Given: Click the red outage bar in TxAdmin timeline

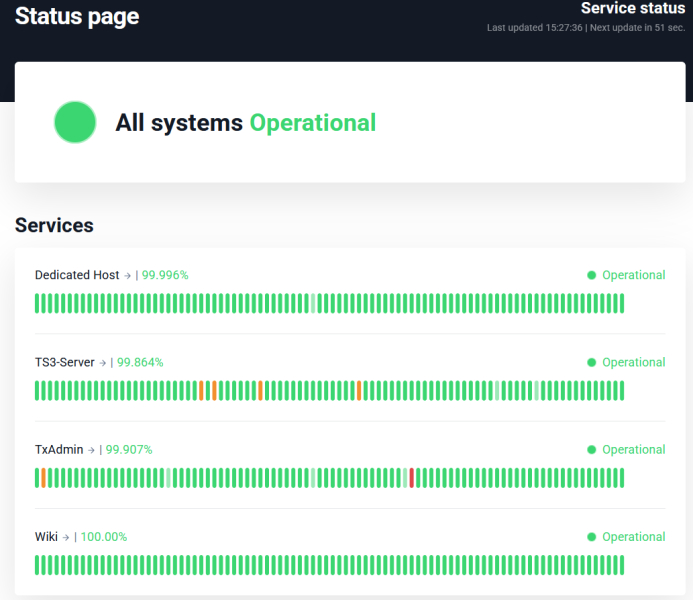Looking at the screenshot, I should (411, 478).
